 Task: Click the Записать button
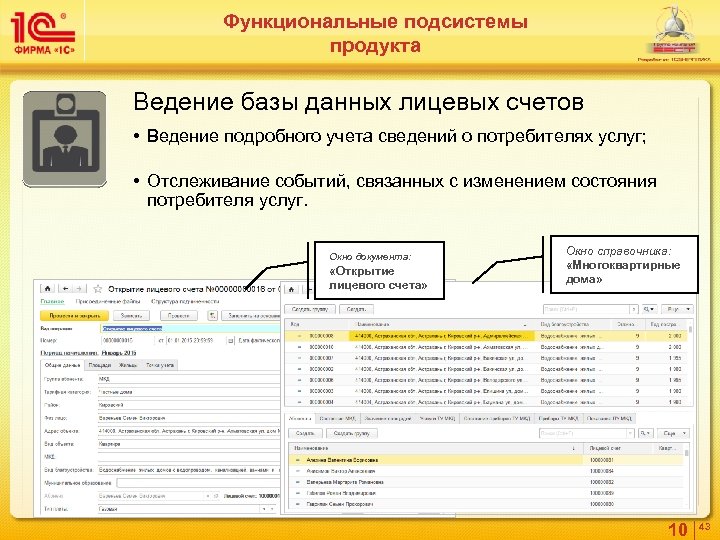(x=131, y=315)
